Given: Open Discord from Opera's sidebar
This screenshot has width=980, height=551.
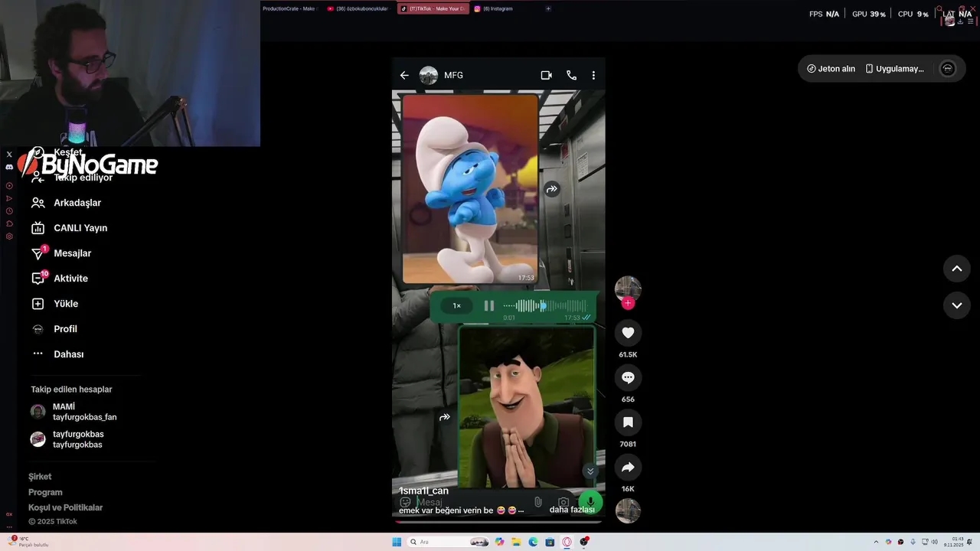Looking at the screenshot, I should [x=9, y=167].
